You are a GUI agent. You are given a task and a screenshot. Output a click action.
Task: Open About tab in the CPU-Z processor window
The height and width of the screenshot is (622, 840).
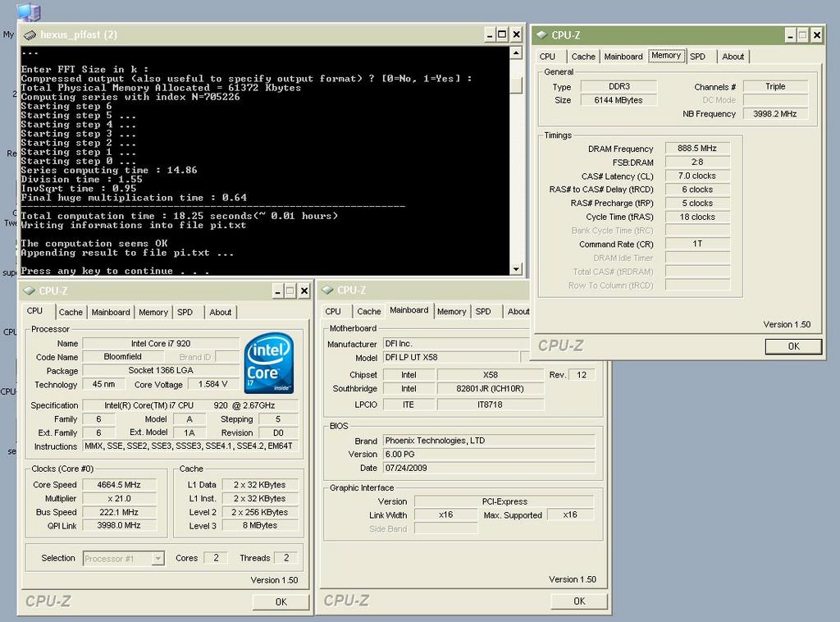click(x=220, y=313)
